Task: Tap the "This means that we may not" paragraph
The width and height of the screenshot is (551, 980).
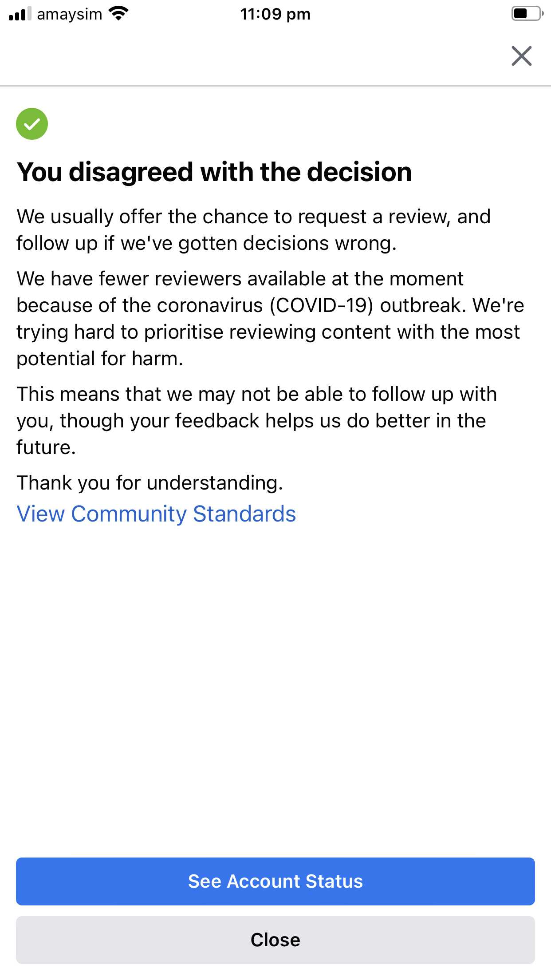Action: pyautogui.click(x=256, y=420)
